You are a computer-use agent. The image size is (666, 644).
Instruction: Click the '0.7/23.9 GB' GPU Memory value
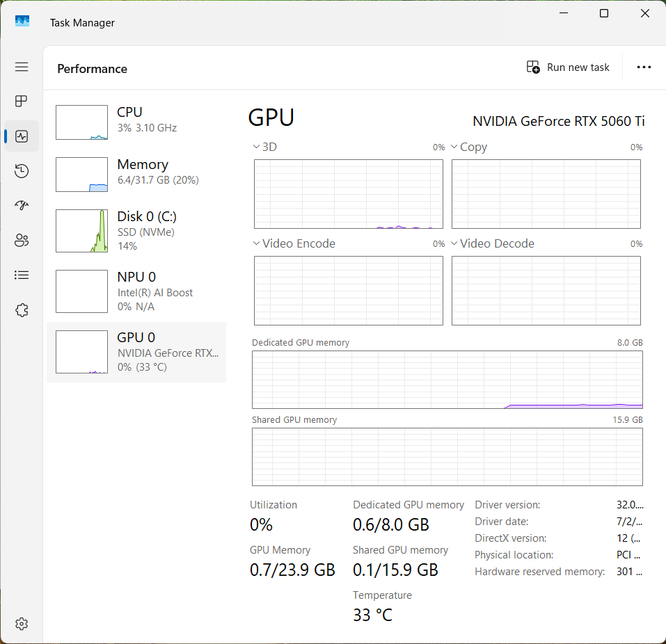pos(292,570)
